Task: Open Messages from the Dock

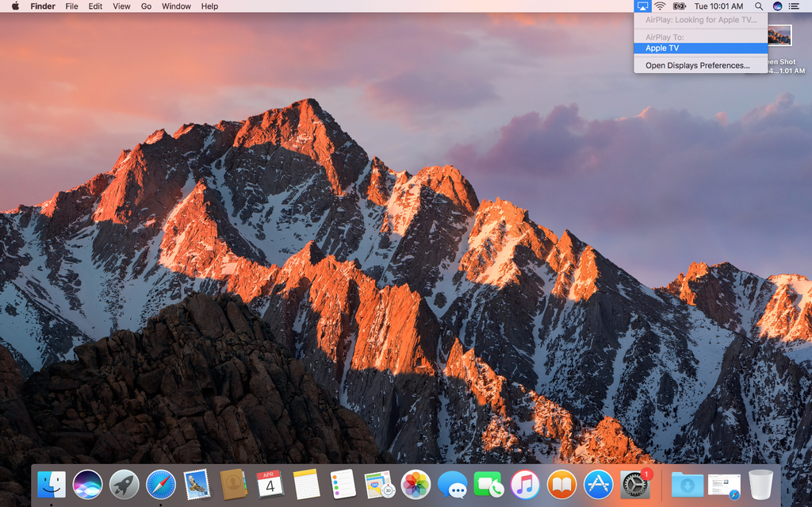Action: (453, 485)
